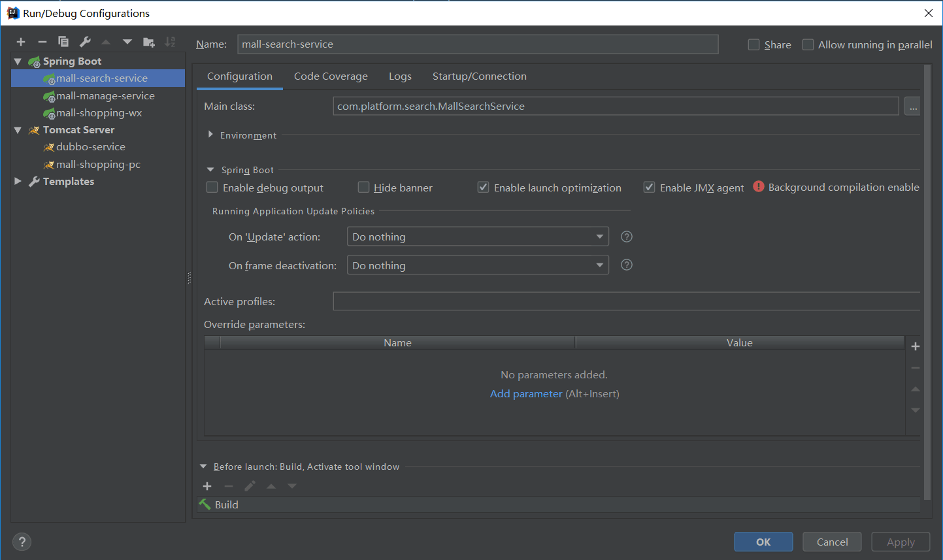Expand the Environment section
Screen dimensions: 943x560
pos(210,135)
